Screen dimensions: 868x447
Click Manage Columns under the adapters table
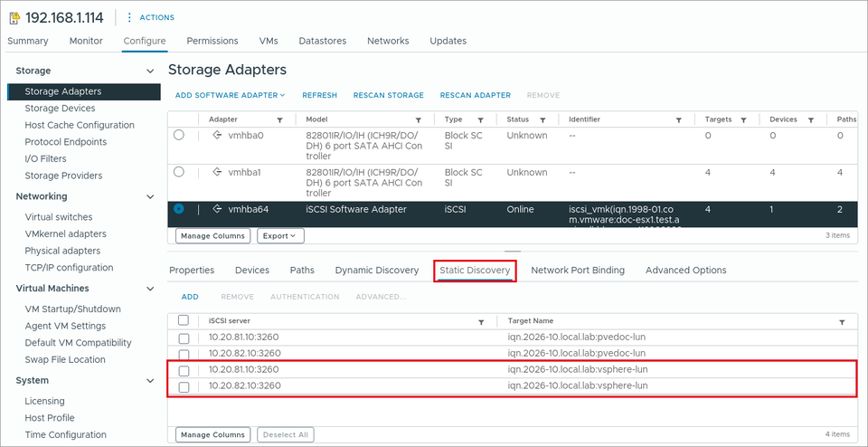pos(212,236)
